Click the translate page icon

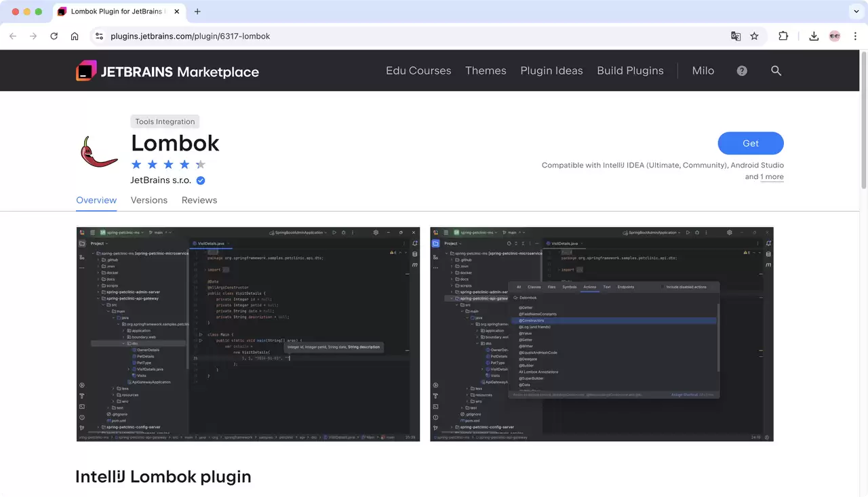tap(736, 36)
